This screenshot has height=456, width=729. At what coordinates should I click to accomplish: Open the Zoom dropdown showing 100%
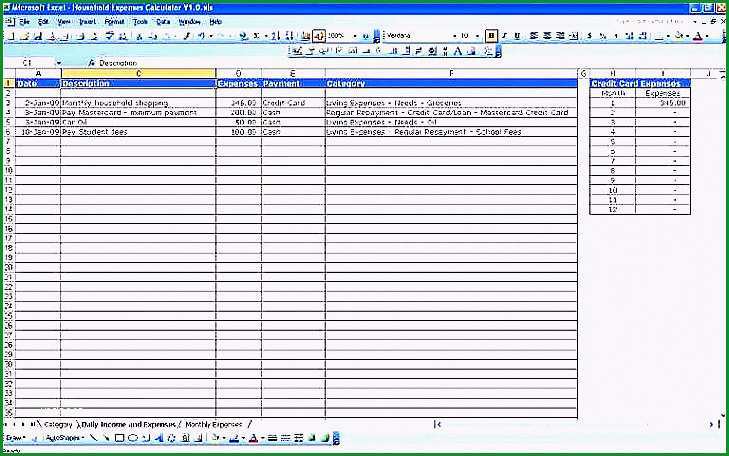pos(355,36)
